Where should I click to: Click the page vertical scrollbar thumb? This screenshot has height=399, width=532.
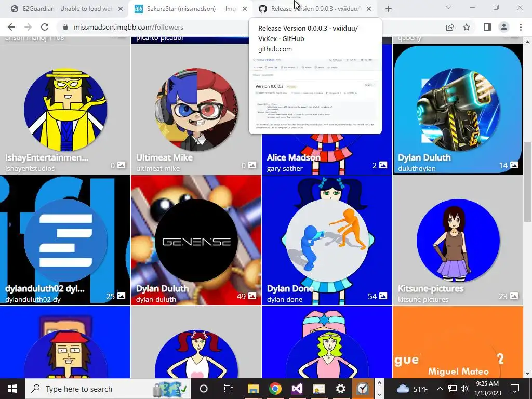click(527, 181)
